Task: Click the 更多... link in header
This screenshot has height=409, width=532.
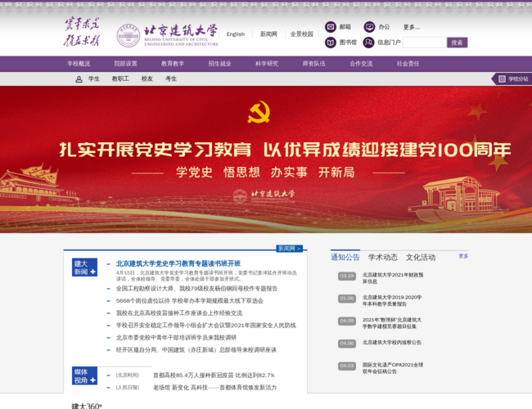Action: click(x=412, y=27)
